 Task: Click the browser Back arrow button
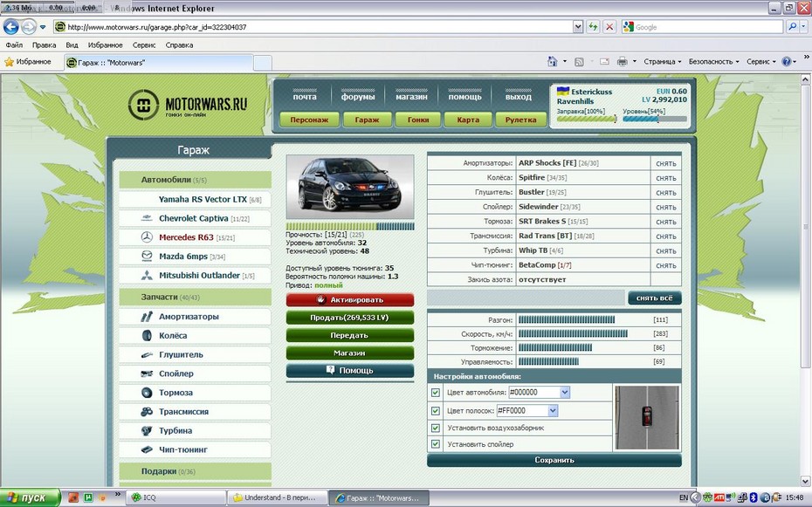coord(10,26)
